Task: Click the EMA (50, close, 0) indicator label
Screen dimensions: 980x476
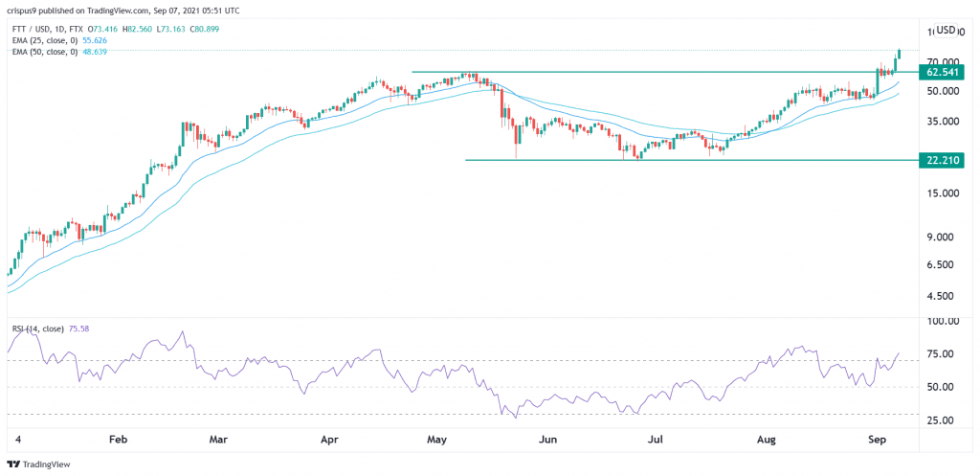Action: (44, 52)
